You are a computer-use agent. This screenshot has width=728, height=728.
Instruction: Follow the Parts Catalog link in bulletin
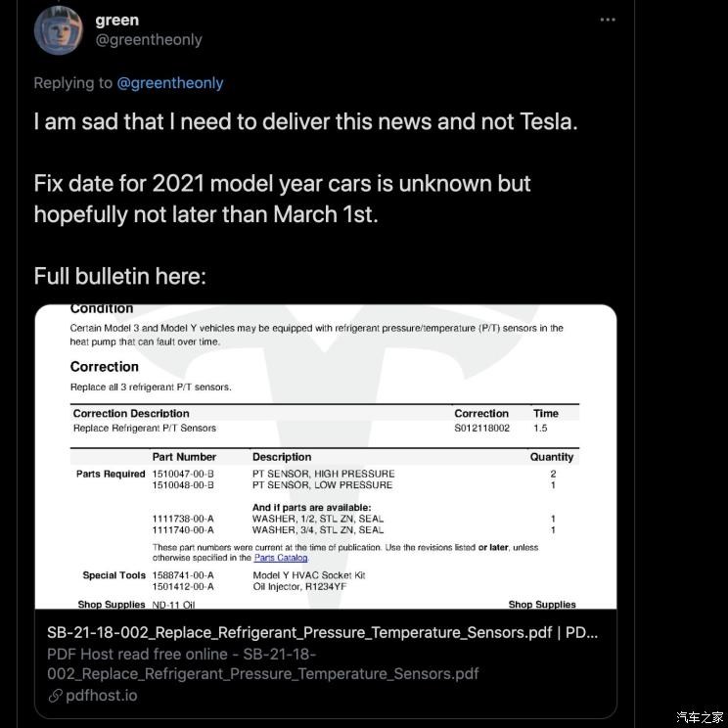click(281, 558)
